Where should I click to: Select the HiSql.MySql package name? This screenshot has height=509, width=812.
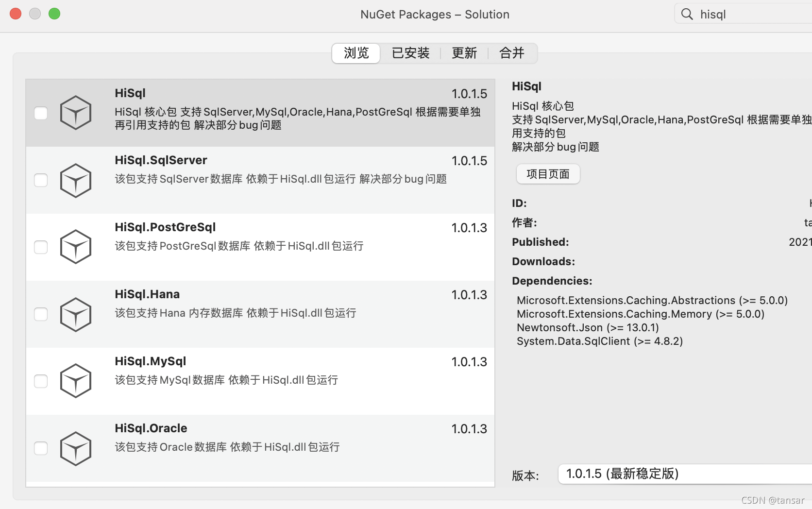(150, 361)
